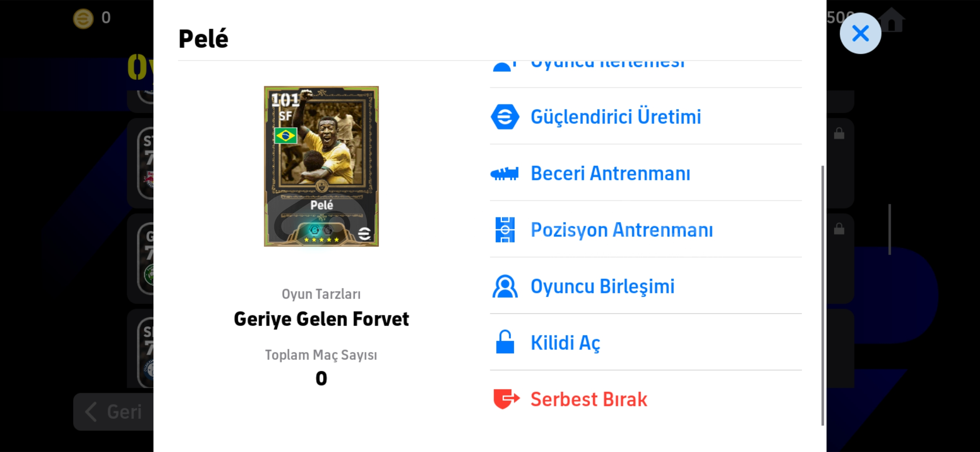Open Oyuncu Birleşimi option
980x452 pixels.
click(646, 286)
